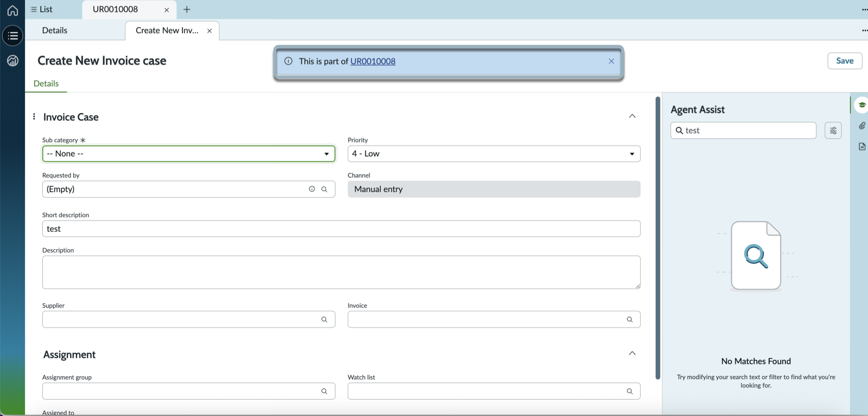Edit the Short description field
This screenshot has width=868, height=416.
341,229
